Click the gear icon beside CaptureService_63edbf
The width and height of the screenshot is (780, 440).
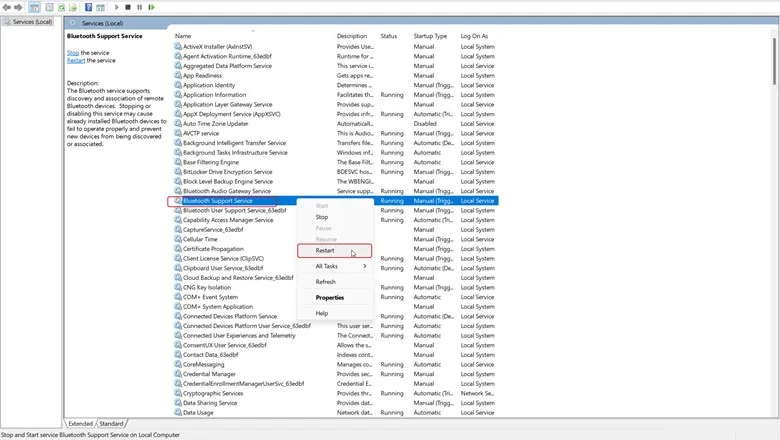click(x=178, y=230)
